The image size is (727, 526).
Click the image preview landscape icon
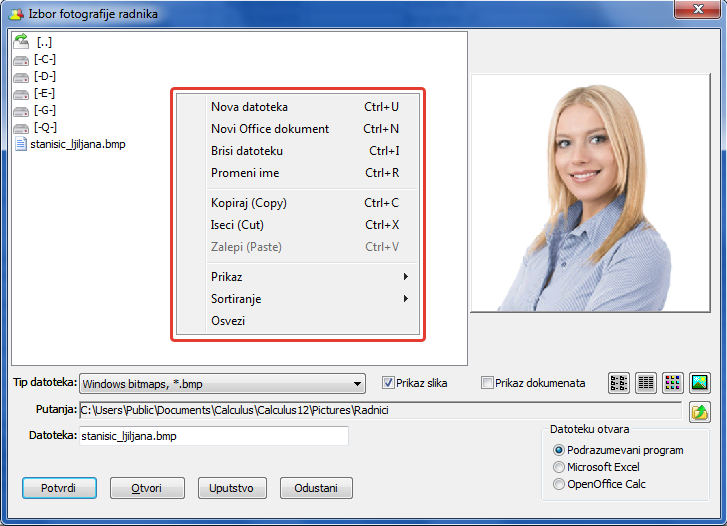click(699, 383)
